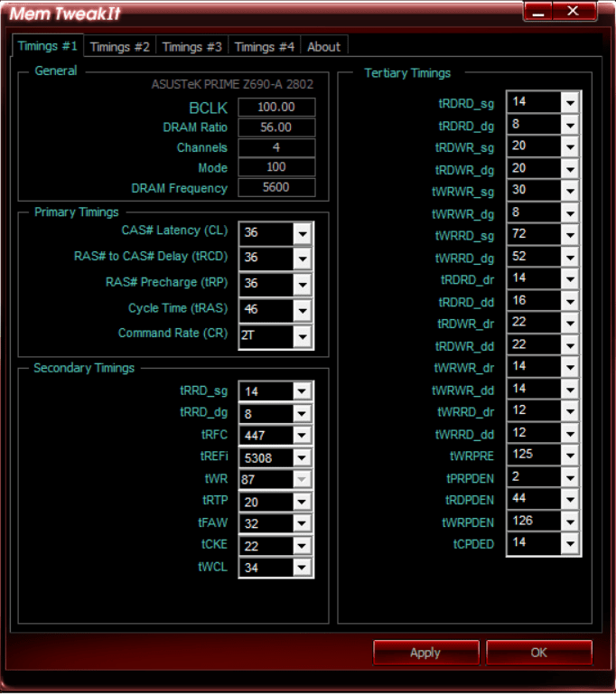Expand the tRRD_dg dropdown
The height and width of the screenshot is (696, 616).
click(302, 414)
